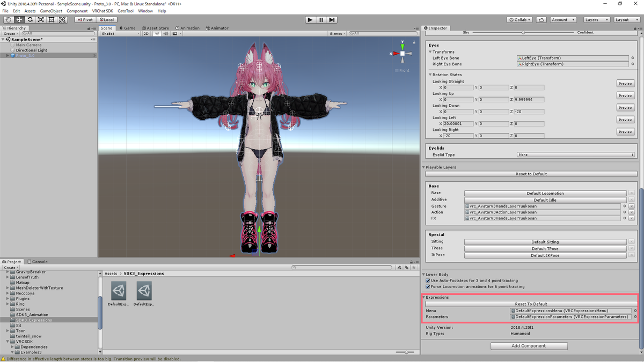This screenshot has height=362, width=644.
Task: Open the cloud Services button
Action: [x=541, y=20]
